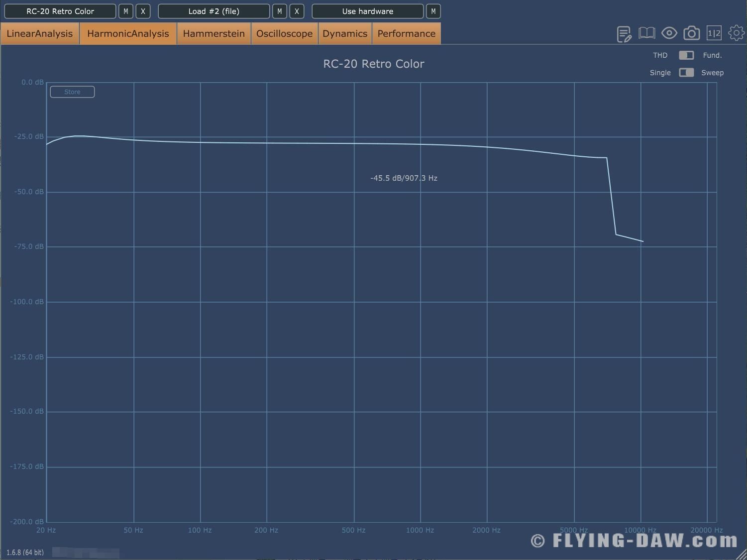Click the RC-20 Retro Color graph title
747x560 pixels.
tap(374, 64)
